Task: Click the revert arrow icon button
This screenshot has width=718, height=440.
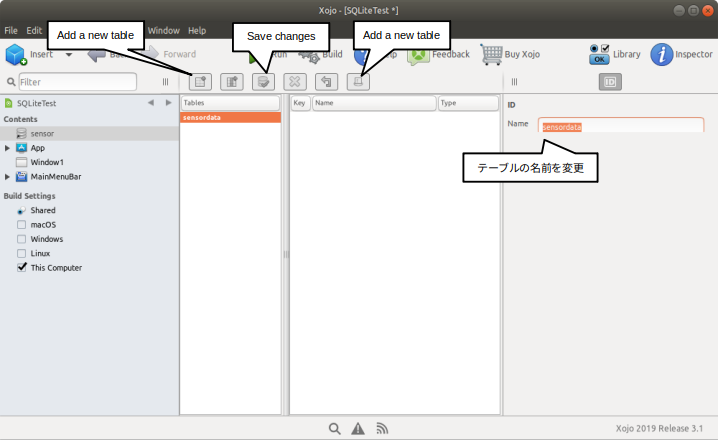Action: tap(326, 82)
